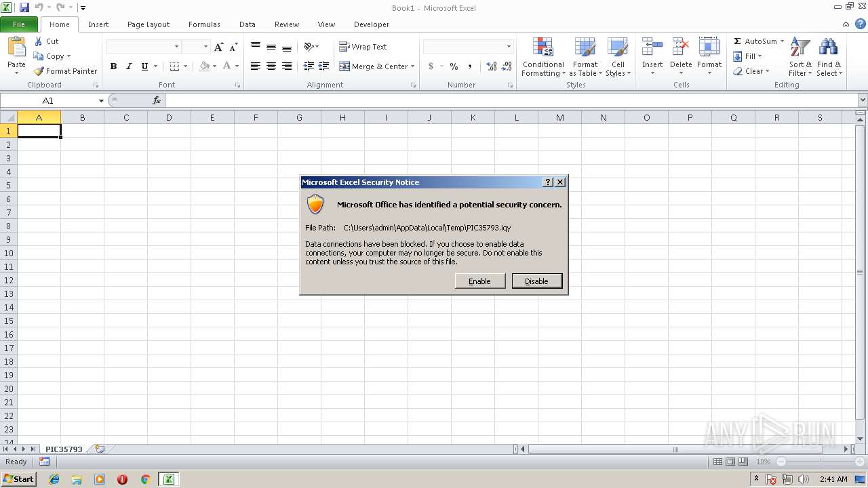Click the Orientation text angle icon

click(309, 47)
